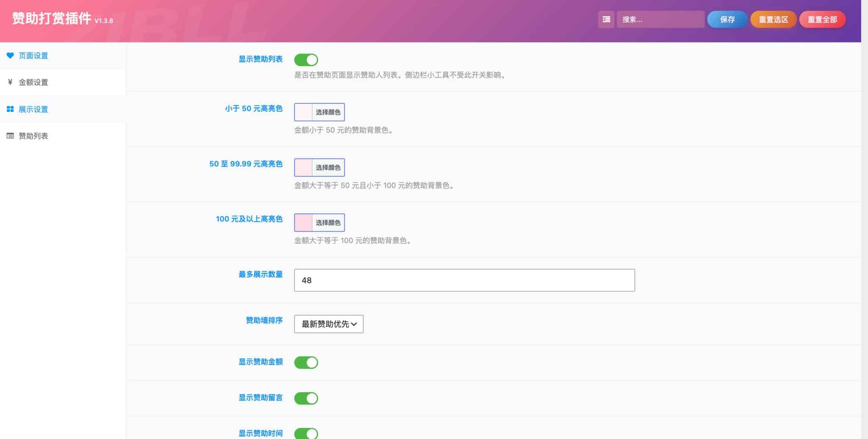
Task: Click the 赞助墙排序 label
Action: pos(264,320)
